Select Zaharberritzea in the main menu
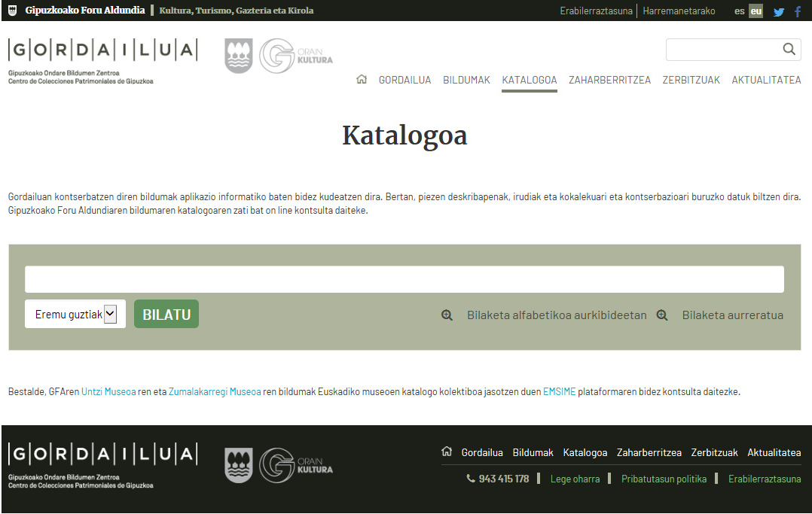This screenshot has width=812, height=514. click(609, 80)
